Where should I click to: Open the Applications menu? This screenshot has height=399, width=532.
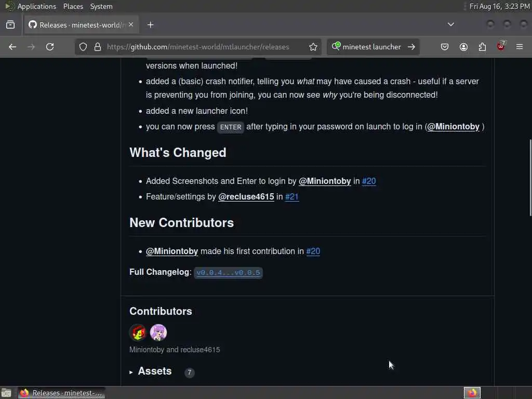point(37,6)
